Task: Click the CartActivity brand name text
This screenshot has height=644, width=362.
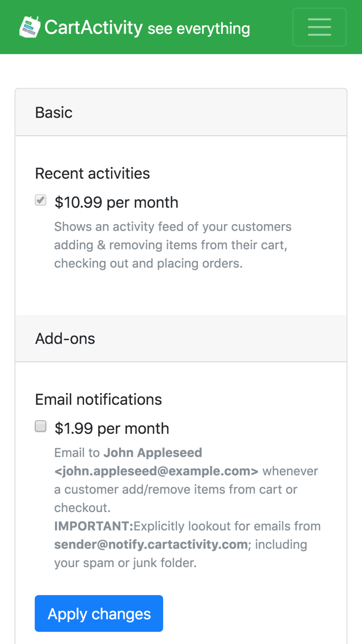Action: tap(93, 27)
